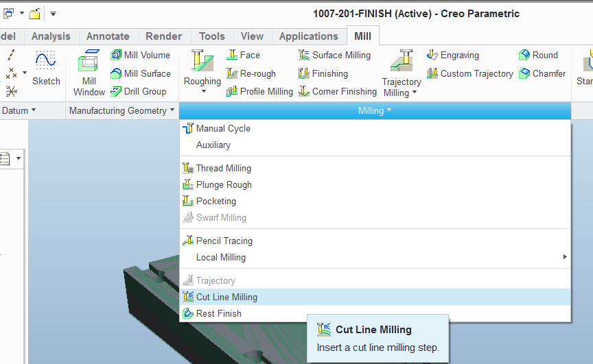Select Corner Finishing tool
Image resolution: width=593 pixels, height=364 pixels.
click(338, 91)
